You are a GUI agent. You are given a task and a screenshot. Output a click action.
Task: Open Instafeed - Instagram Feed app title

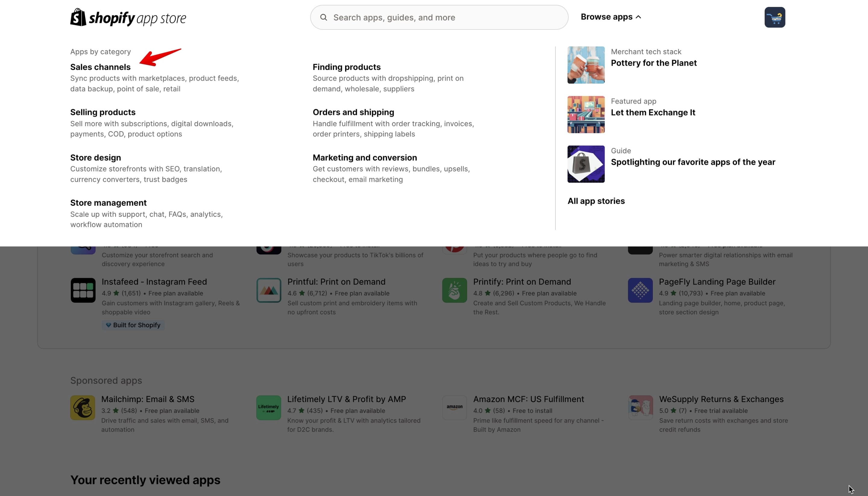[154, 282]
